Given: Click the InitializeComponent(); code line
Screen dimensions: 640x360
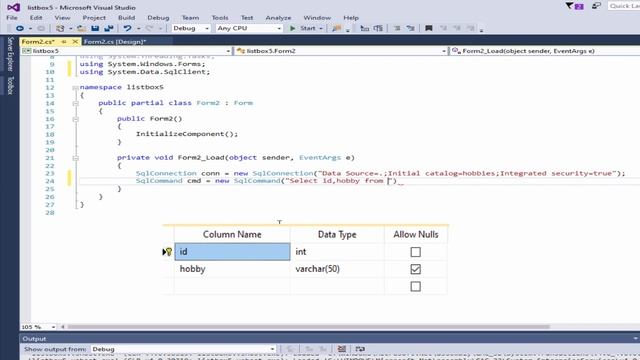Looking at the screenshot, I should pyautogui.click(x=187, y=134).
